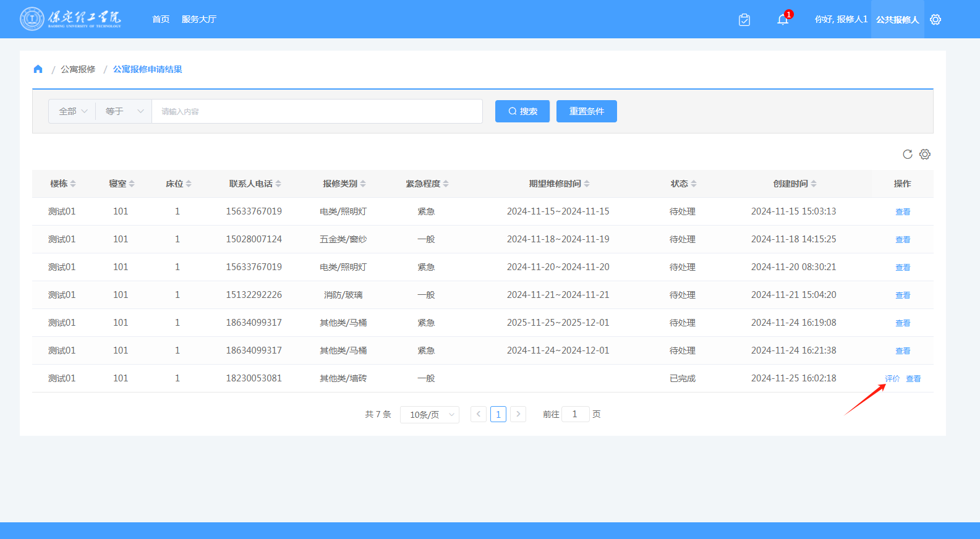Click 评价 link for completed repair
The height and width of the screenshot is (539, 980).
[x=892, y=379]
